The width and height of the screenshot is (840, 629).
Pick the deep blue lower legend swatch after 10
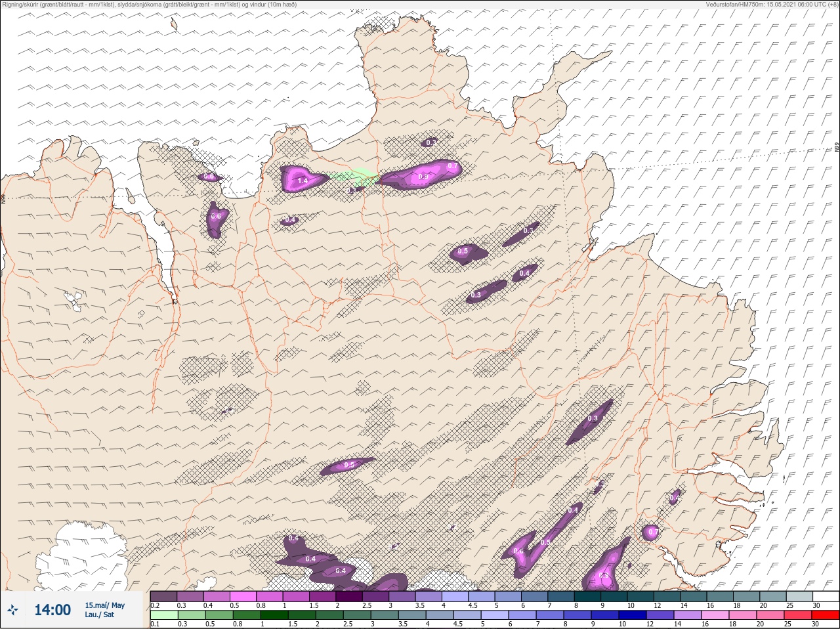coord(634,615)
